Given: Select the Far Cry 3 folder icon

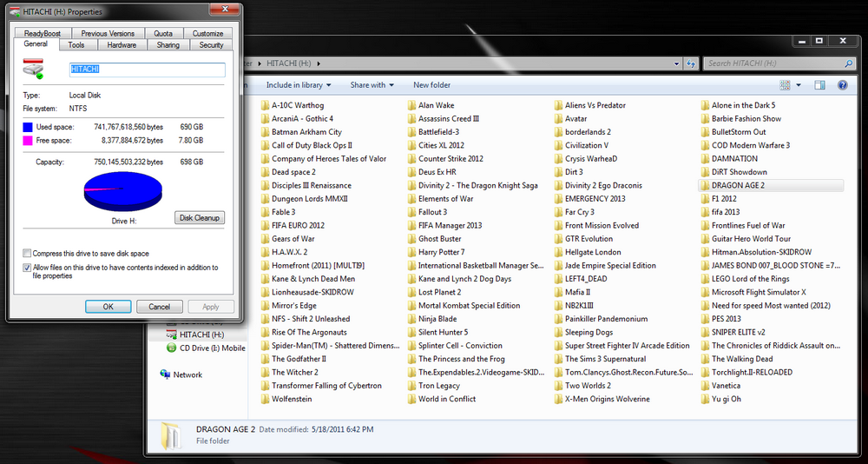Looking at the screenshot, I should (x=558, y=212).
